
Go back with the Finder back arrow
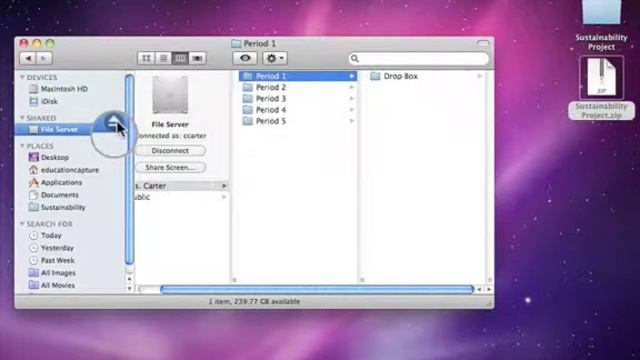[28, 58]
